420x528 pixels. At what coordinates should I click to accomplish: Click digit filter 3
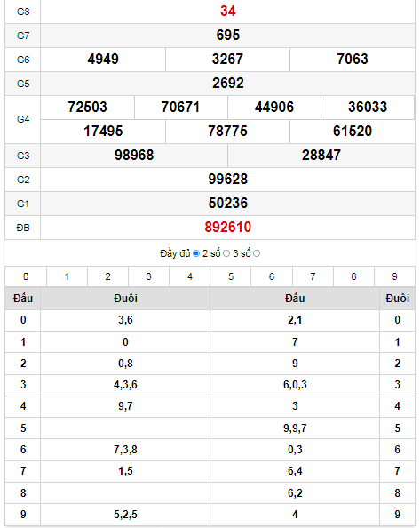pos(148,276)
